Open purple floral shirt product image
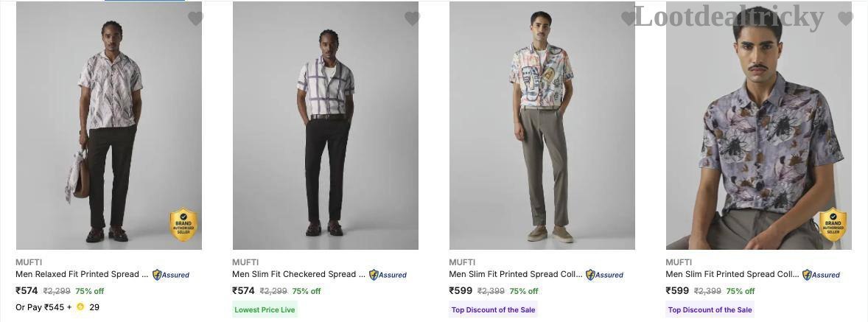Viewport: 868px width, 322px height. [x=758, y=125]
